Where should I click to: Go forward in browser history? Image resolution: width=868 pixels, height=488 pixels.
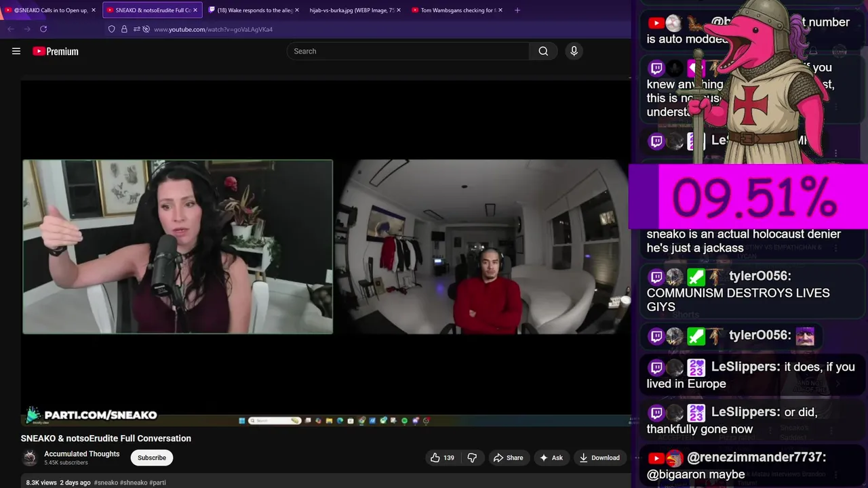click(x=27, y=29)
